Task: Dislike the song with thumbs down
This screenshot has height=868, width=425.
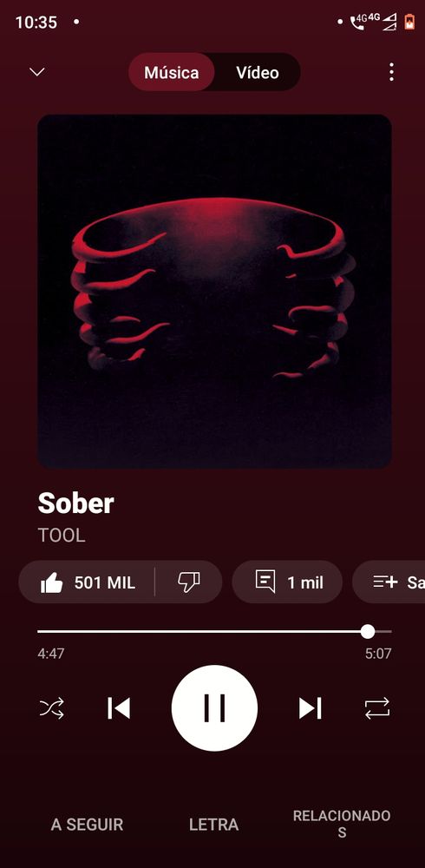Action: pyautogui.click(x=189, y=582)
